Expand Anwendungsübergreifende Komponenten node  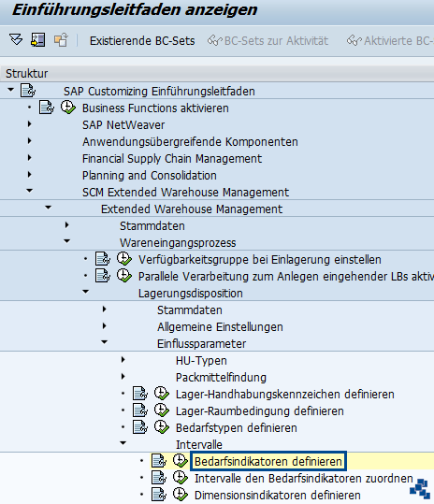(x=30, y=141)
